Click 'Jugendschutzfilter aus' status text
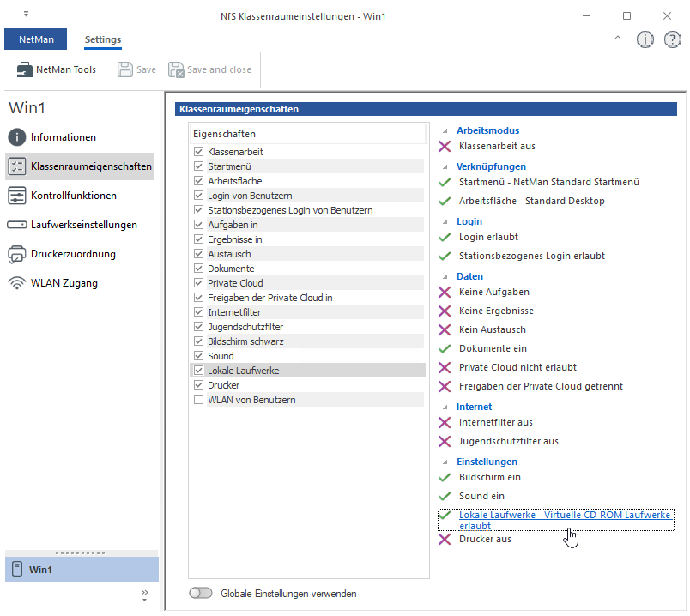Image resolution: width=690 pixels, height=616 pixels. [509, 441]
